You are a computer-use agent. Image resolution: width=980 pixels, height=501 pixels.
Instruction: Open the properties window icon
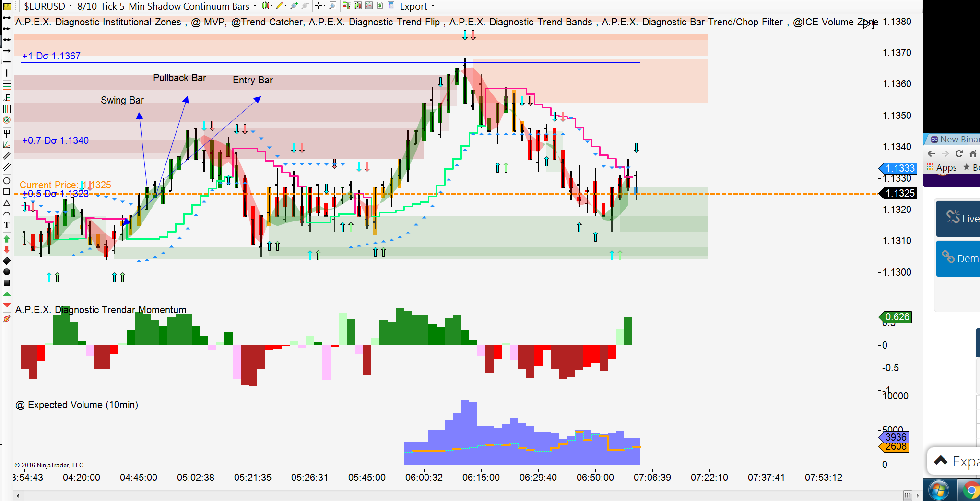(391, 6)
